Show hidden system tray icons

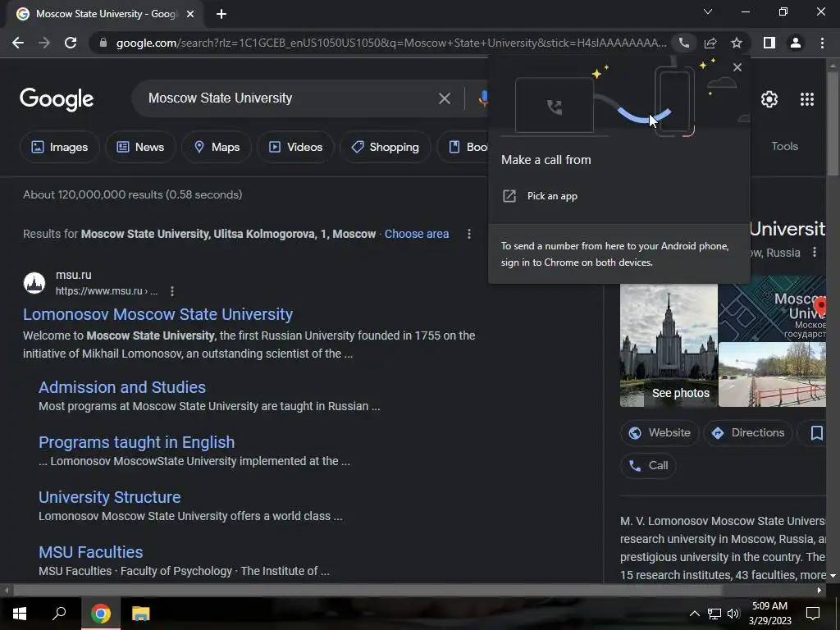pyautogui.click(x=694, y=614)
